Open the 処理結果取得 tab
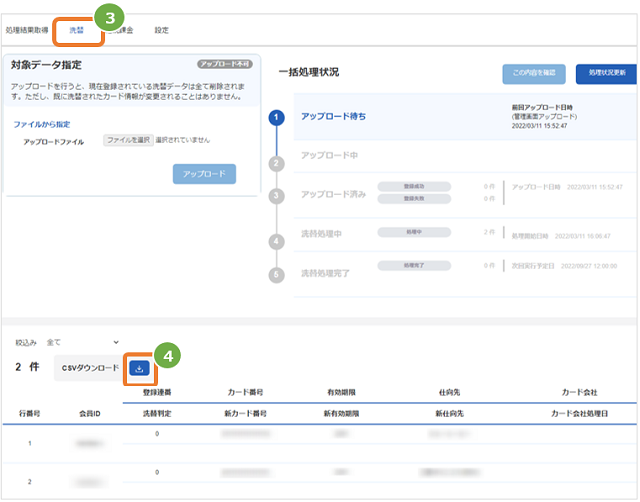 pyautogui.click(x=27, y=30)
